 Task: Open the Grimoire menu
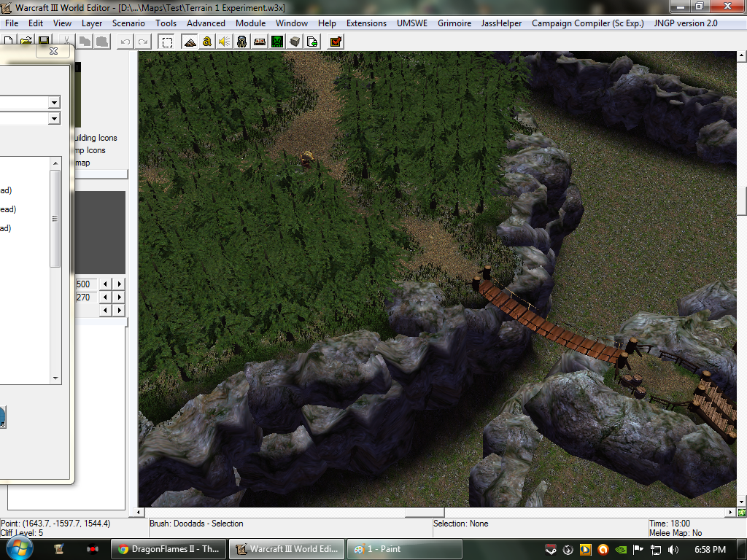click(x=454, y=23)
